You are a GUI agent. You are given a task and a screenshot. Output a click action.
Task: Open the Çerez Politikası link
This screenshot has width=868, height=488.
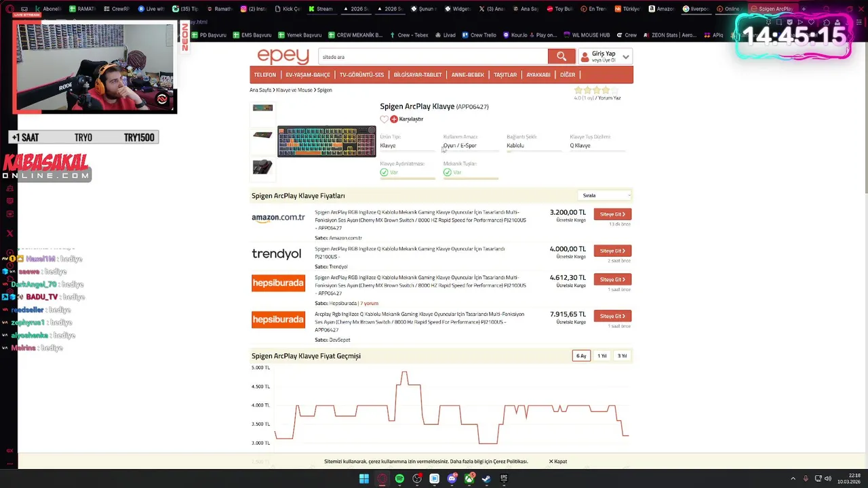(x=510, y=462)
